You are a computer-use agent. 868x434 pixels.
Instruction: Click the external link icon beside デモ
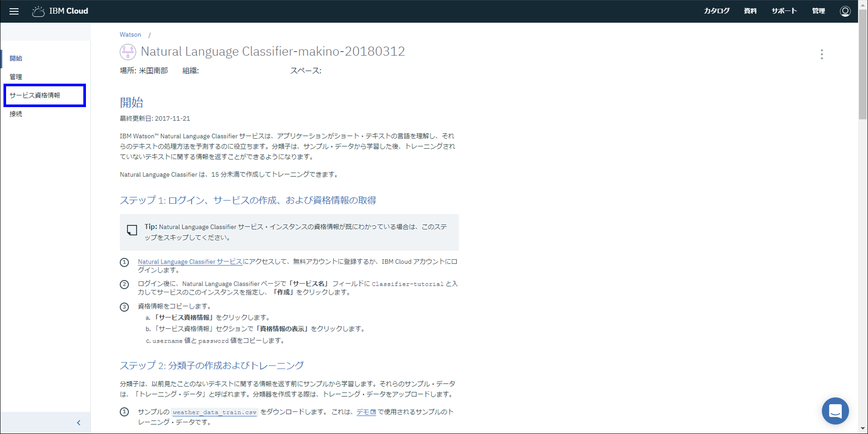pyautogui.click(x=373, y=412)
